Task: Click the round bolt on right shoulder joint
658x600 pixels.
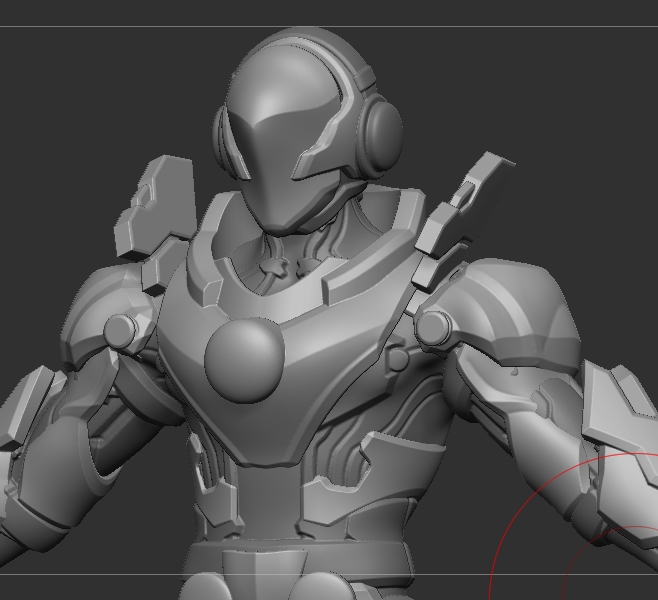Action: (x=433, y=329)
